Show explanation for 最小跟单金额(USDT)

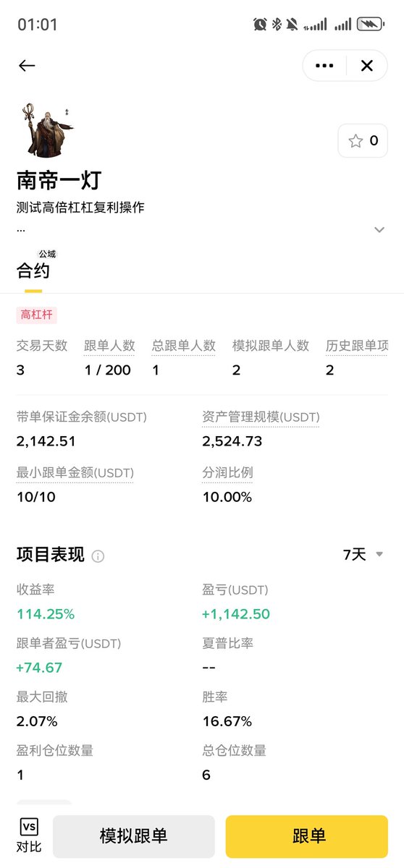tap(75, 473)
